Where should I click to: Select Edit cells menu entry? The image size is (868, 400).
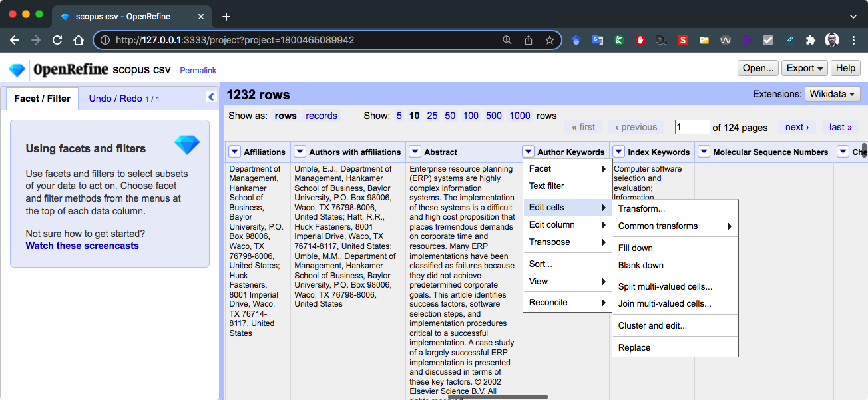[567, 208]
